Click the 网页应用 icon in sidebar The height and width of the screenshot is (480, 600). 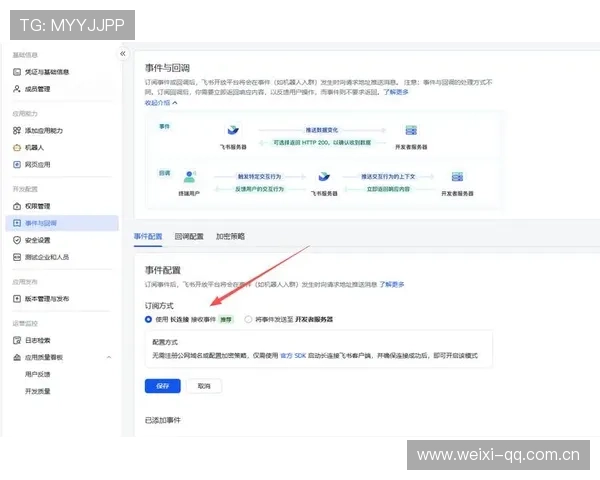(x=17, y=165)
